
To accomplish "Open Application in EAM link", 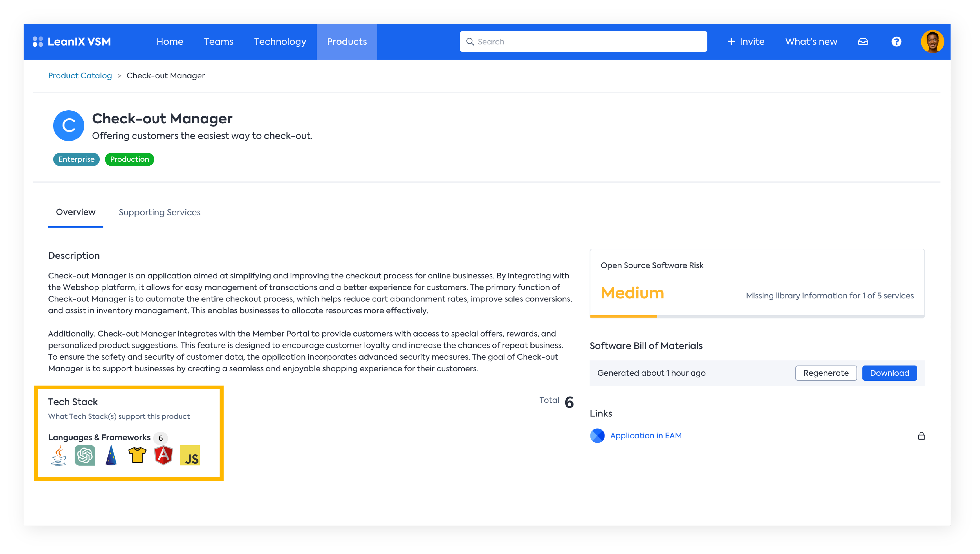I will [646, 436].
